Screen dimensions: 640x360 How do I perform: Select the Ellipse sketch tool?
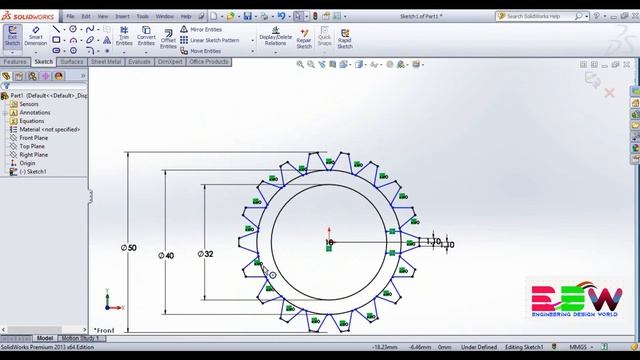pos(90,40)
